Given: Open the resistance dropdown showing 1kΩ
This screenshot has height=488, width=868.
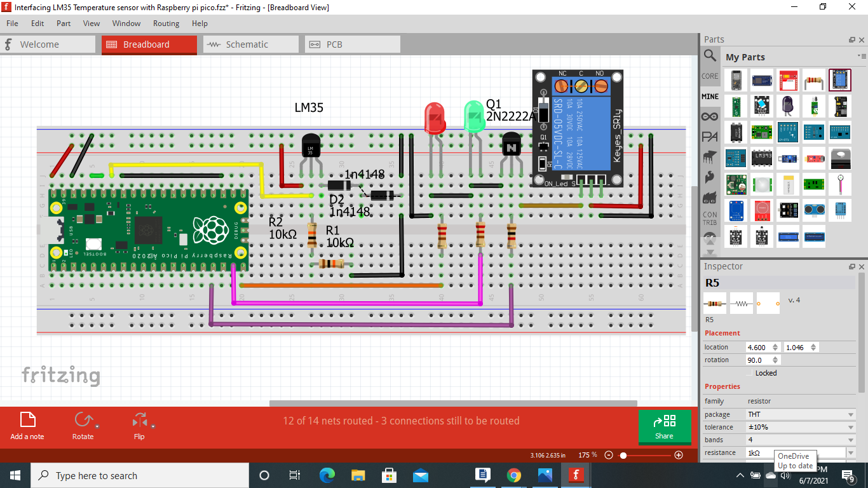Looking at the screenshot, I should (851, 452).
